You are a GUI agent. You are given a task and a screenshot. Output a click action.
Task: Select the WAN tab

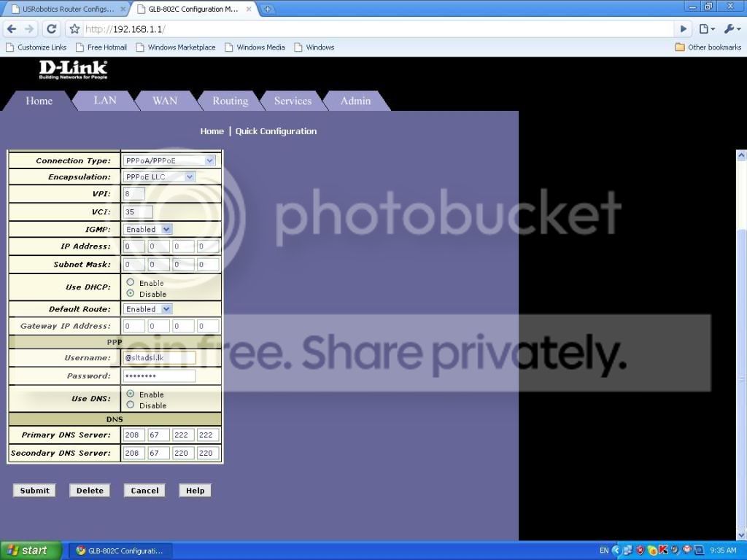(165, 101)
